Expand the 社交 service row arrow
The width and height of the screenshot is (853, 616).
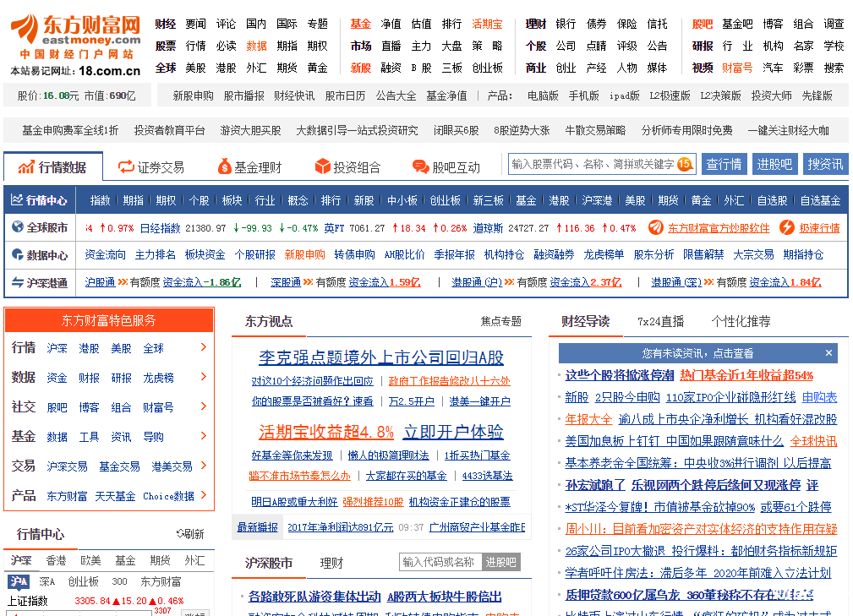point(204,406)
